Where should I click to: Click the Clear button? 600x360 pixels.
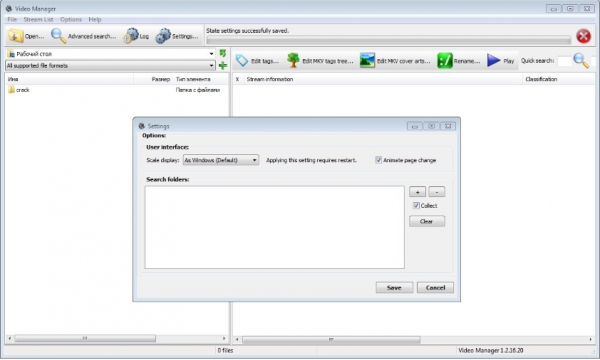click(427, 222)
